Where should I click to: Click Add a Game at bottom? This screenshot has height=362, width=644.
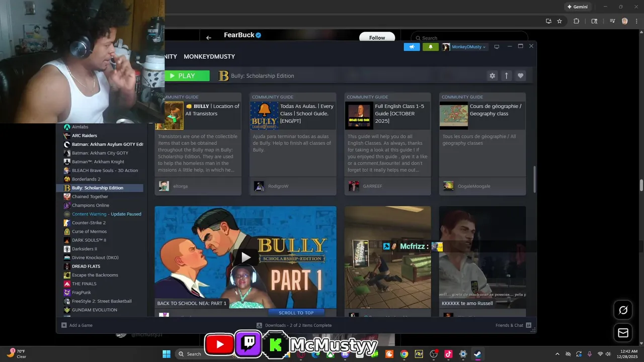pyautogui.click(x=77, y=325)
